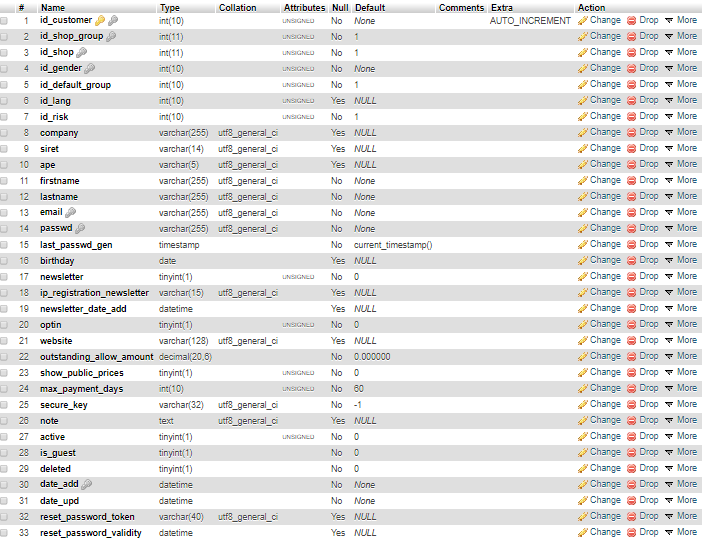Click the red drop icon in the date_upd row
Screen dimensions: 712x542
click(x=631, y=501)
